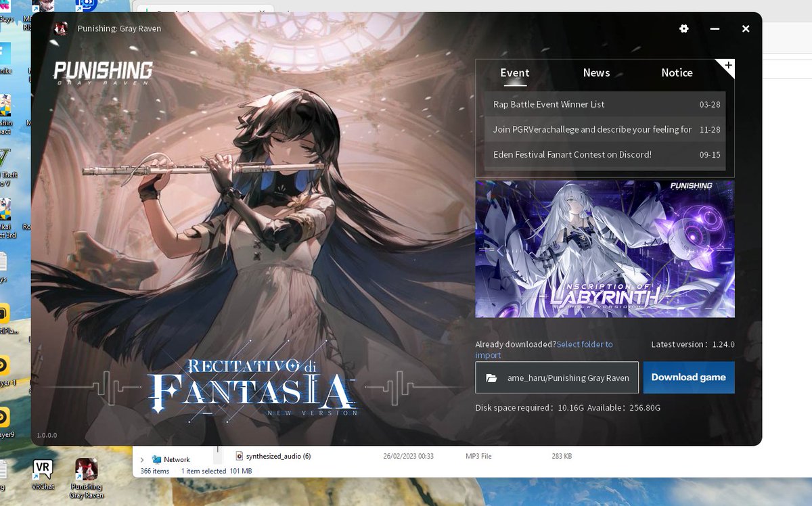This screenshot has width=812, height=506.
Task: Open launcher settings gear icon
Action: 684,28
